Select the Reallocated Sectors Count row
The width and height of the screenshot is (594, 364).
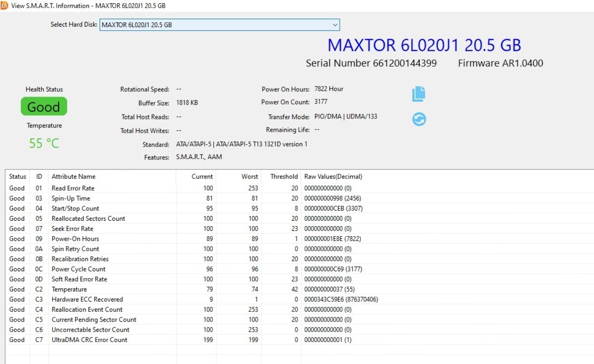(x=300, y=218)
